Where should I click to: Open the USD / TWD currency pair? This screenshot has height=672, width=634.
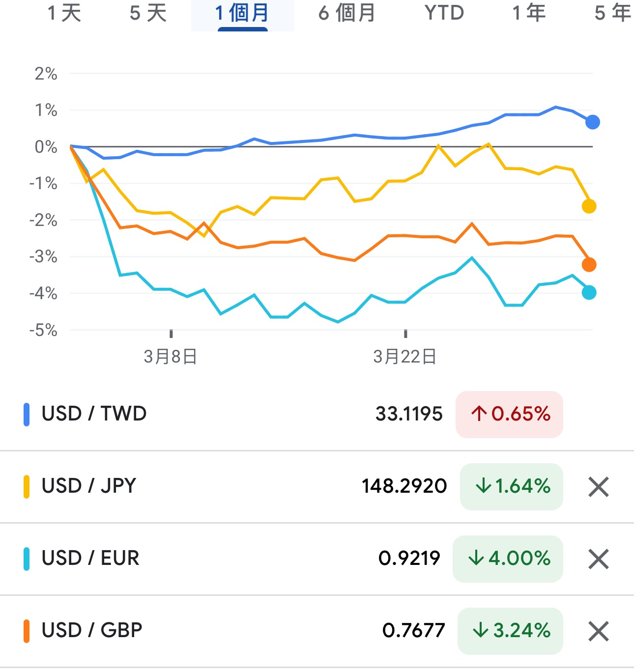click(94, 414)
